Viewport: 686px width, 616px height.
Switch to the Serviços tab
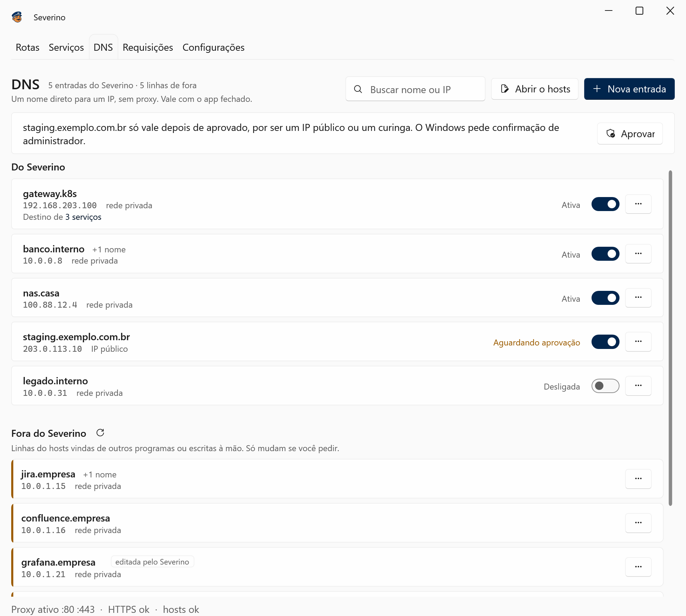66,47
